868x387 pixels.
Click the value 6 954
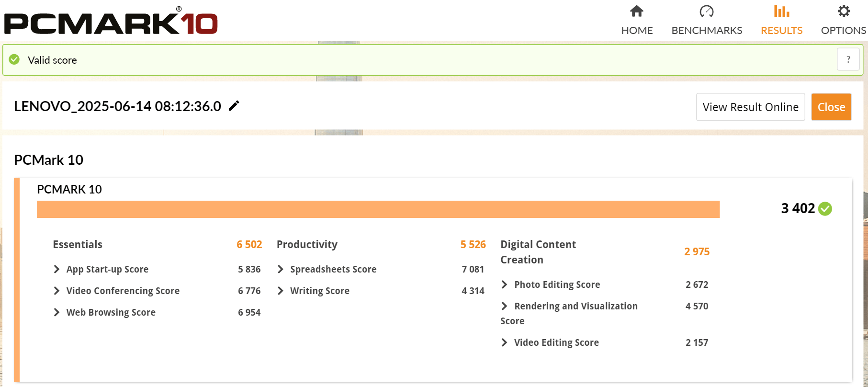[x=249, y=312]
